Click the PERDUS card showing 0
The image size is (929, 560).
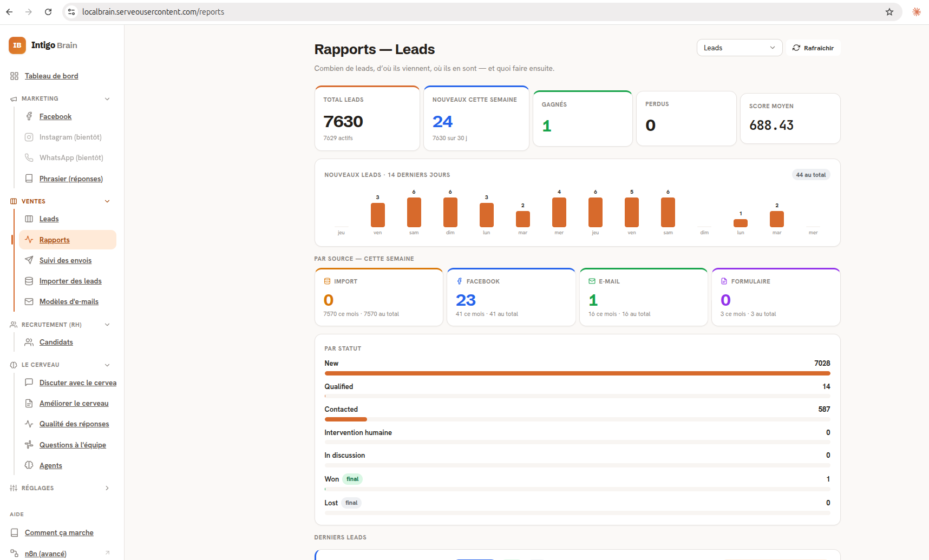click(686, 118)
